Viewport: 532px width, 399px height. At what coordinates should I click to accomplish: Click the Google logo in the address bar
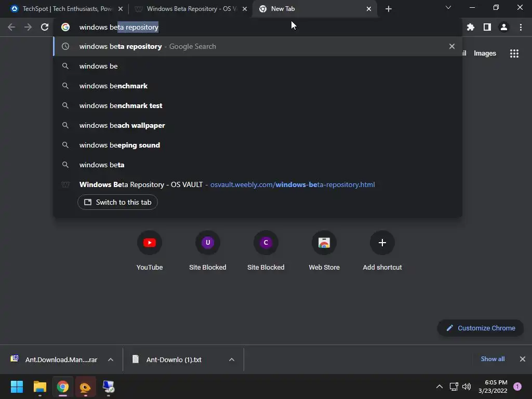pyautogui.click(x=65, y=27)
